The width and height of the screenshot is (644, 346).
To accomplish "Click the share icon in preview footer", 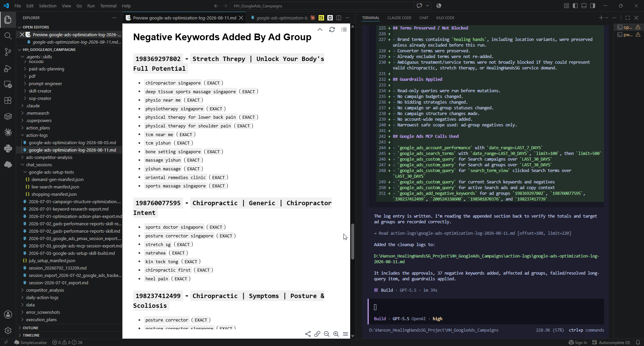I will click(308, 334).
